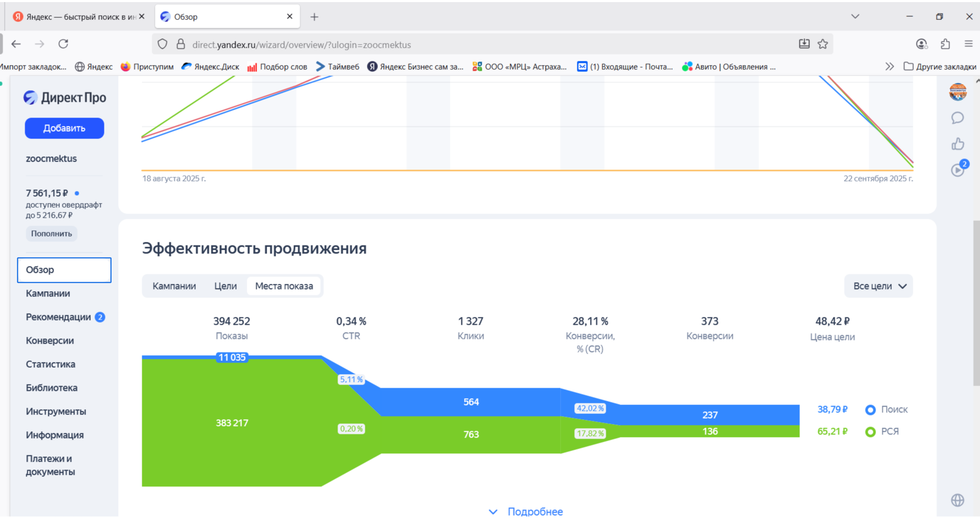Open the browser extensions puzzle icon
The width and height of the screenshot is (980, 522).
(945, 44)
